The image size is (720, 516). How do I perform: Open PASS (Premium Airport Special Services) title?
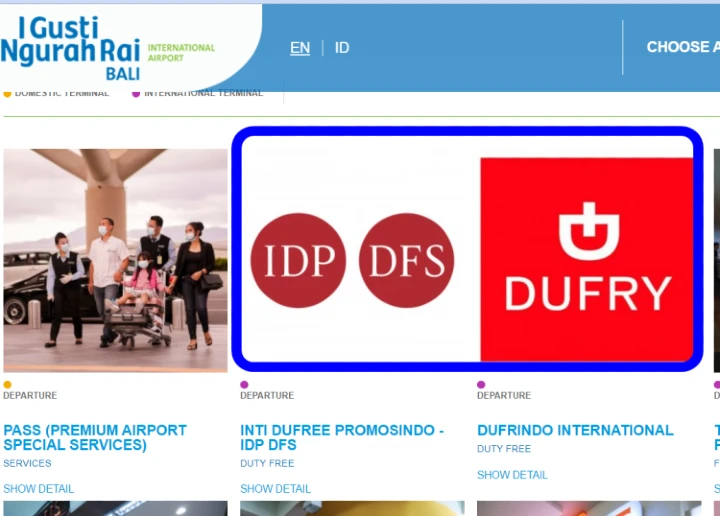click(x=95, y=437)
